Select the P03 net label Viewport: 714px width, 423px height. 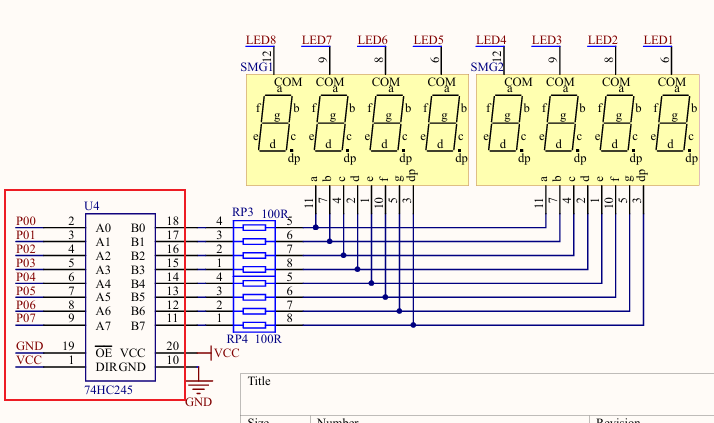point(26,263)
